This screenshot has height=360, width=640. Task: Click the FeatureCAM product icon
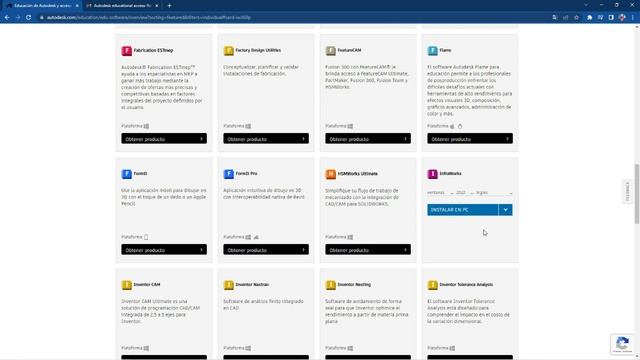point(331,51)
